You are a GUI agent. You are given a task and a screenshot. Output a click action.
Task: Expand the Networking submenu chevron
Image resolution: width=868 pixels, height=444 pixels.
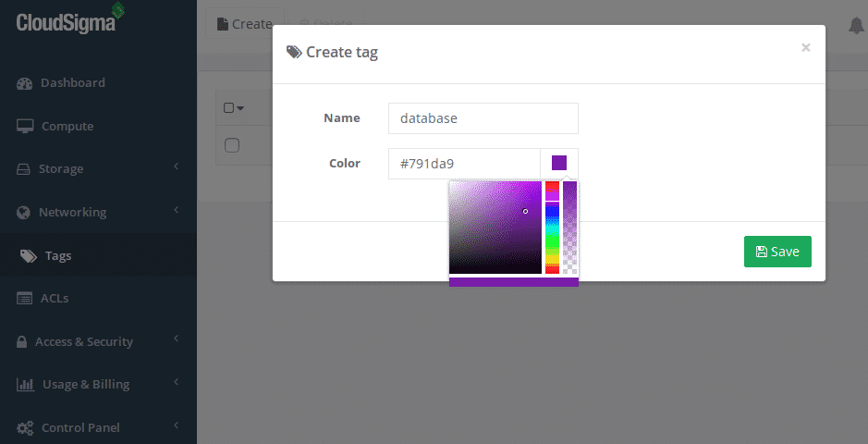[176, 209]
